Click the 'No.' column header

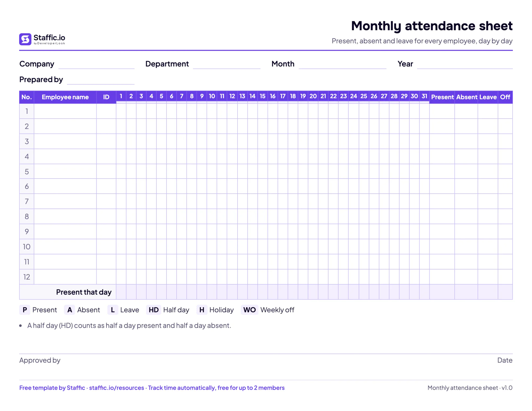point(27,97)
